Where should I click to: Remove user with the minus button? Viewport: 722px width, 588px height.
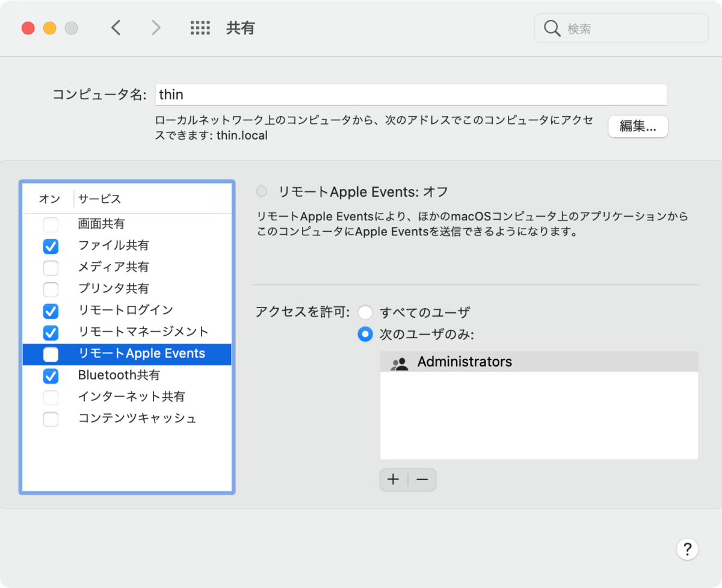(422, 480)
